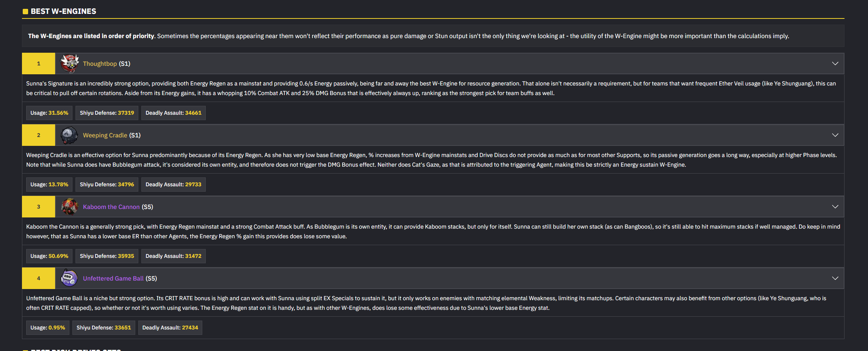Image resolution: width=868 pixels, height=351 pixels.
Task: Click the Weeping Cradle W-Engine icon
Action: pos(69,135)
